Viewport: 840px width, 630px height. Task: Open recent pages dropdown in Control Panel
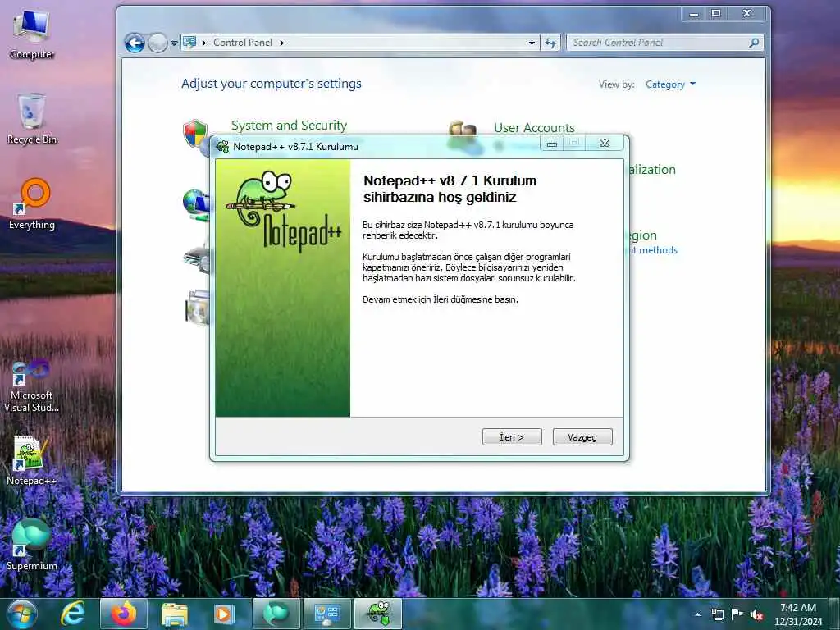coord(174,43)
